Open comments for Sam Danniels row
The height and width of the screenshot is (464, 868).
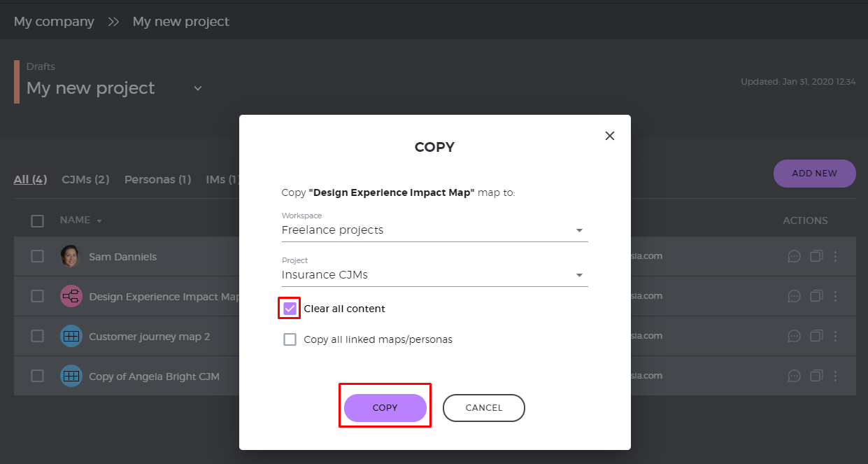794,257
